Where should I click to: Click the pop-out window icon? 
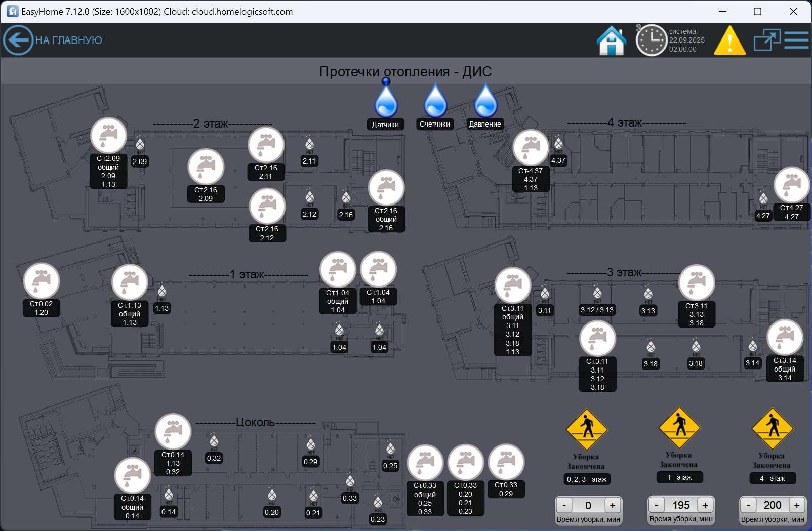766,40
